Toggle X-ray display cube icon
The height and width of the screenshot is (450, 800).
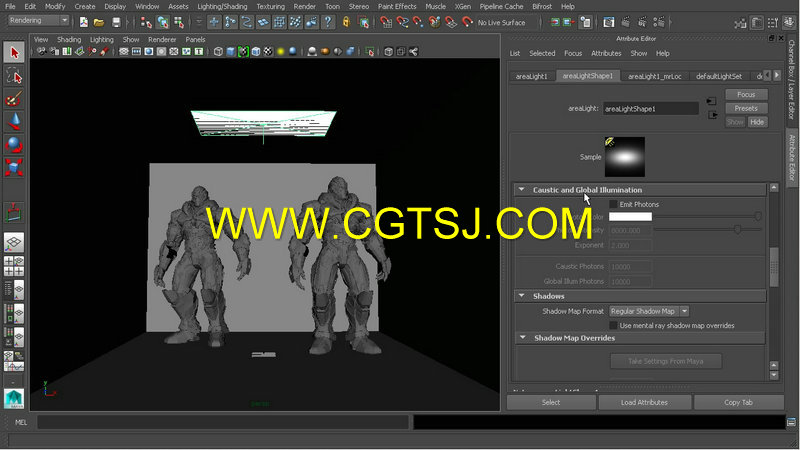point(389,52)
